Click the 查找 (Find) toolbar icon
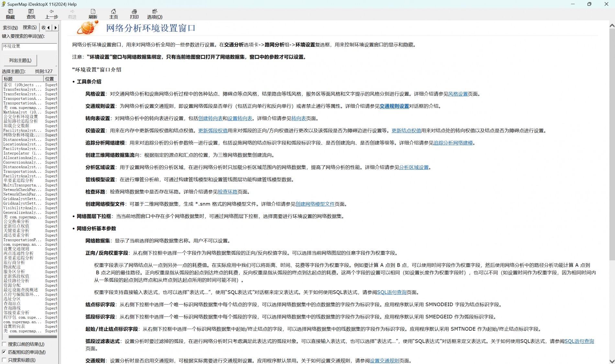 point(31,14)
